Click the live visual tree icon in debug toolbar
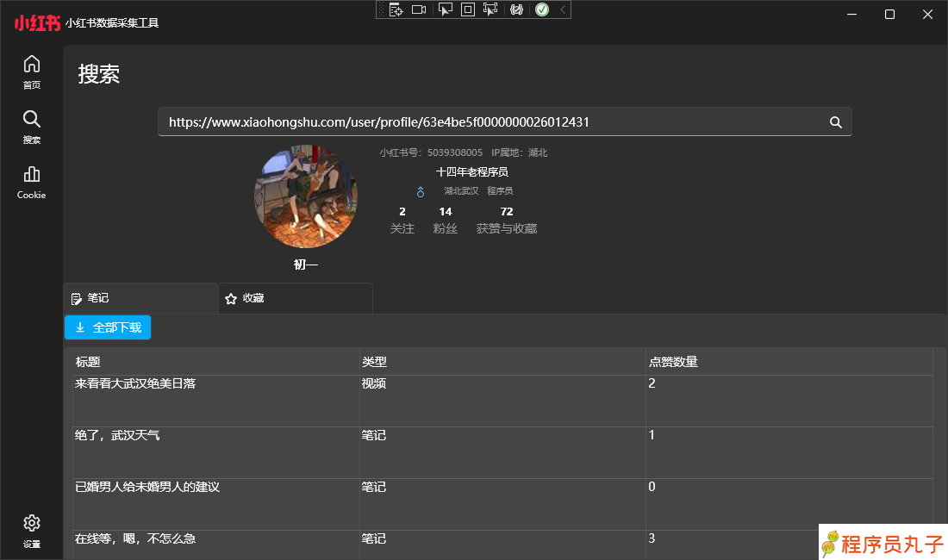This screenshot has width=948, height=560. pyautogui.click(x=396, y=9)
